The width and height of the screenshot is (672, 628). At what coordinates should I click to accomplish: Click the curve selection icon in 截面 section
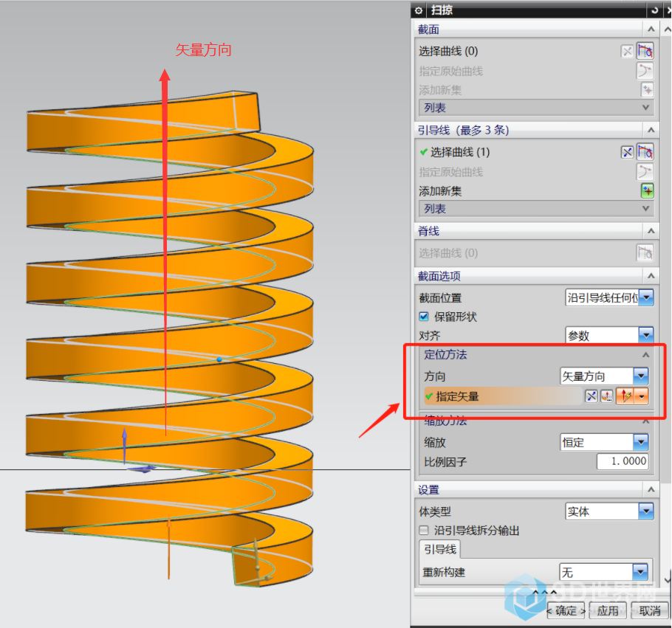[x=645, y=51]
